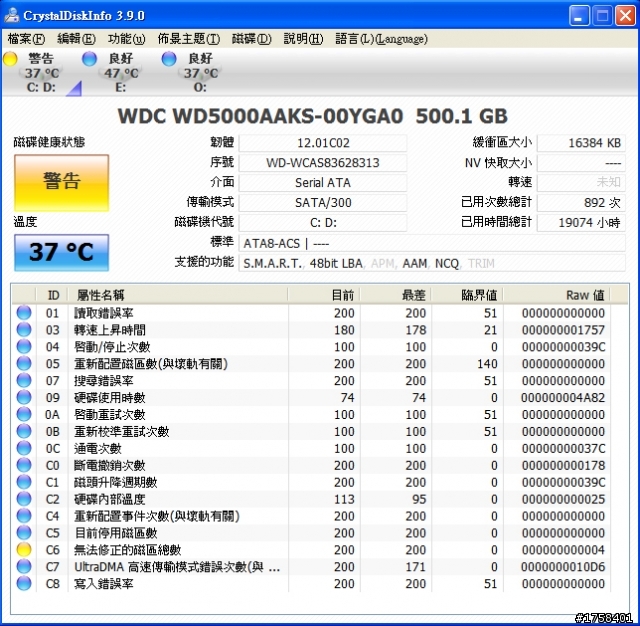Screen dimensions: 640x626
Task: Click the standard field ATA8-ACS
Action: 432,243
